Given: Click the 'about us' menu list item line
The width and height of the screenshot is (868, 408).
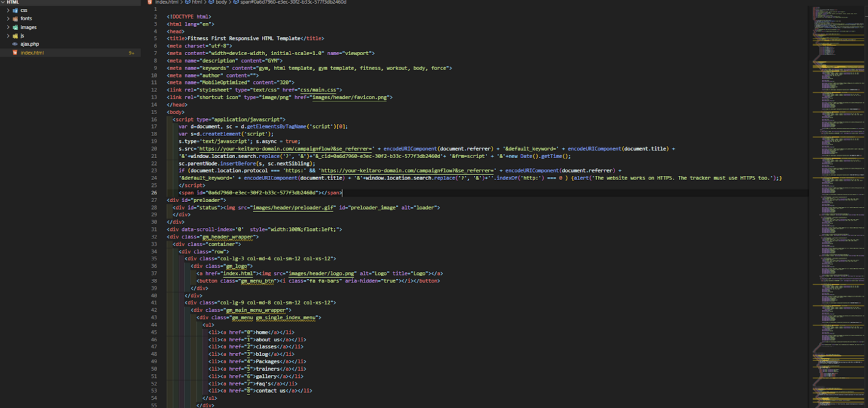Looking at the screenshot, I should coord(257,340).
